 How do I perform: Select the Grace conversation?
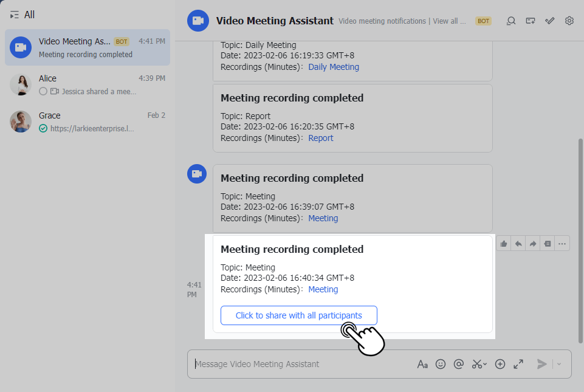[88, 122]
